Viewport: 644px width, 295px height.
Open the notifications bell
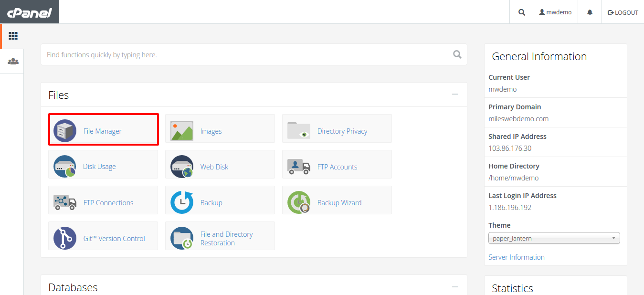click(x=590, y=12)
